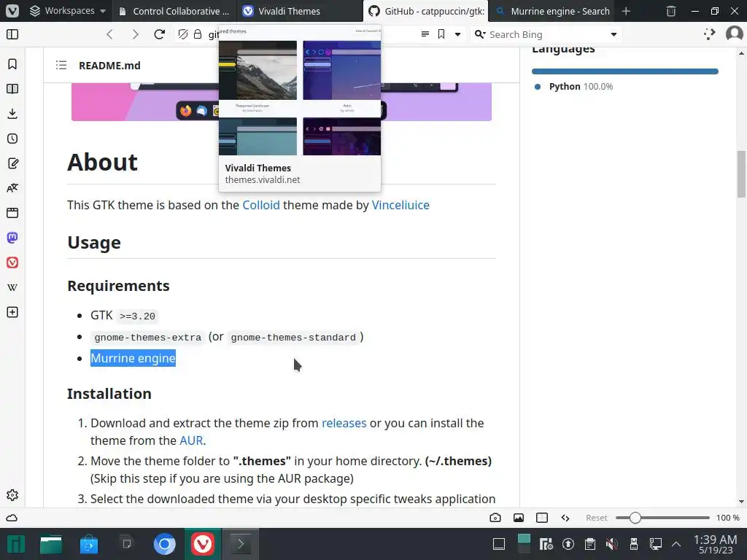Open Manjaro application launcher in taskbar

coord(15,544)
